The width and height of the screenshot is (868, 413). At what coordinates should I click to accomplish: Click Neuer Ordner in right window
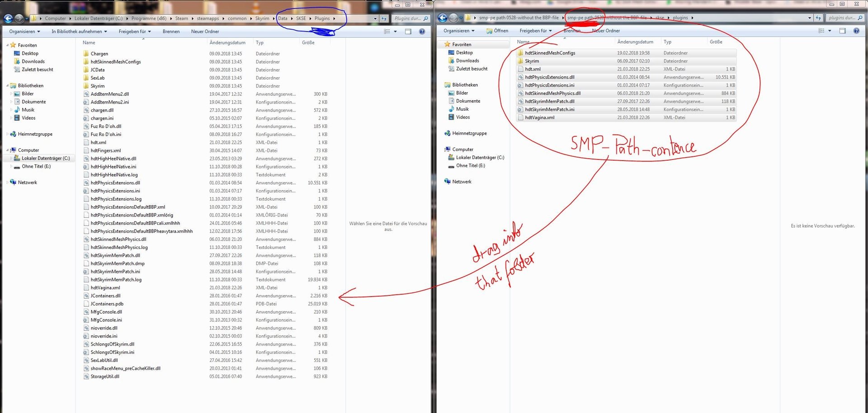tap(606, 31)
